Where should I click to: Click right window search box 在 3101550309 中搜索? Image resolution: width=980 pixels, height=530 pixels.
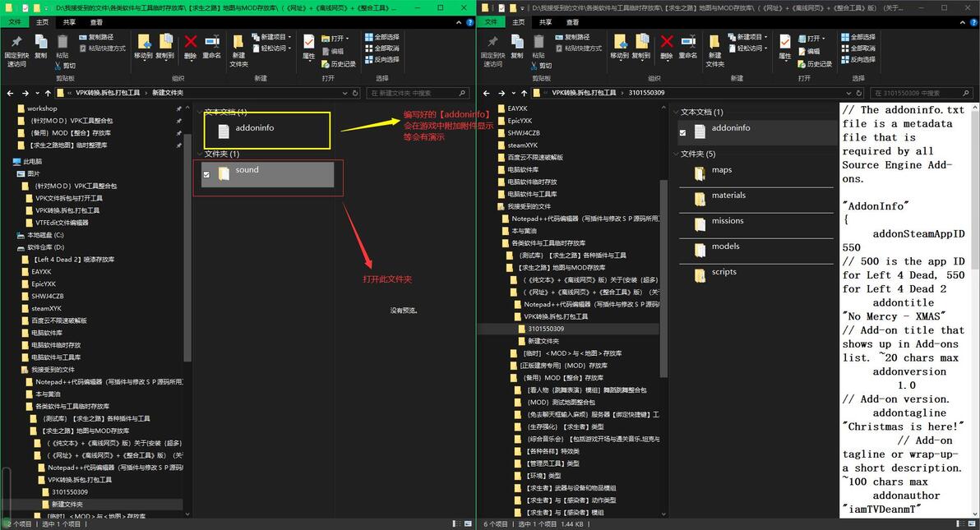pos(922,93)
